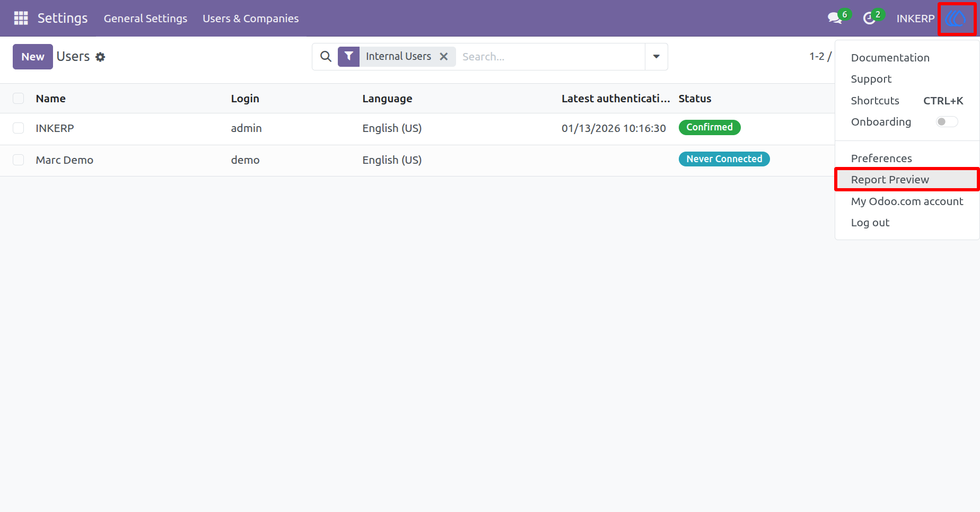Screen dimensions: 980x512
Task: Sort by the Login column header
Action: click(x=245, y=99)
